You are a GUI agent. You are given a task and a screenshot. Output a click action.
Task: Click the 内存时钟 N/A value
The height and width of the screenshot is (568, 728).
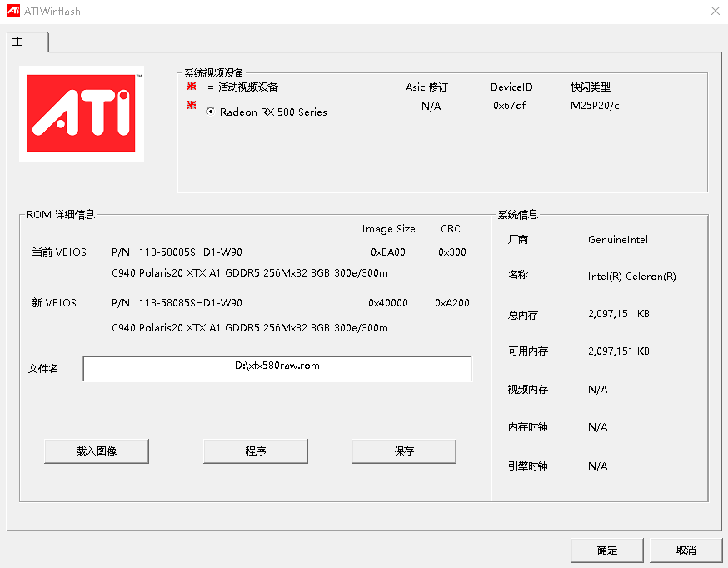click(x=597, y=427)
